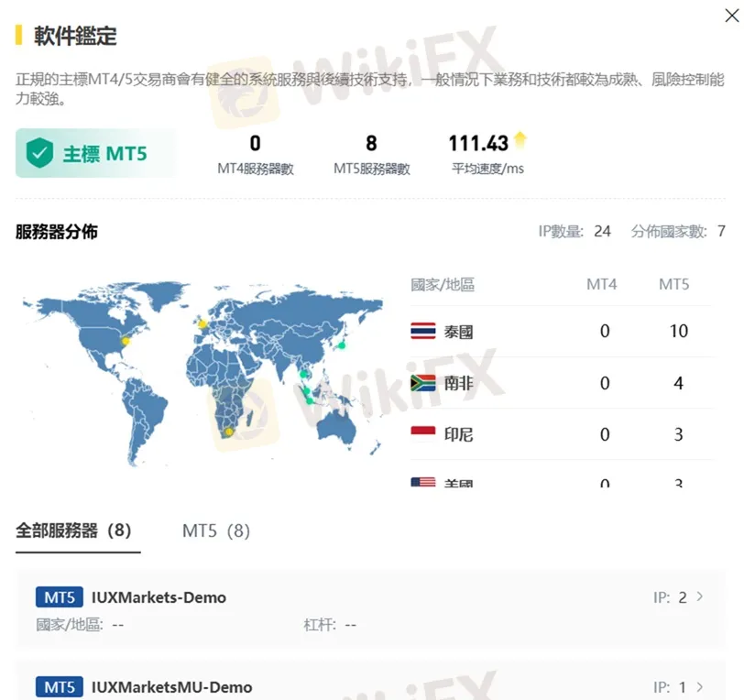The height and width of the screenshot is (700, 744).
Task: Click the green map marker over Japan
Action: point(340,346)
